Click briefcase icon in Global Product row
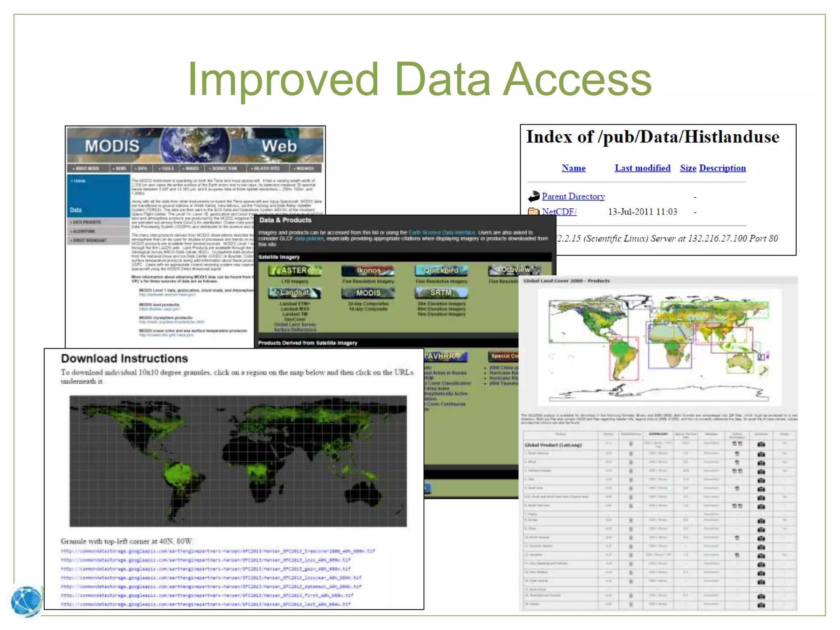840x630 pixels. pos(761,444)
